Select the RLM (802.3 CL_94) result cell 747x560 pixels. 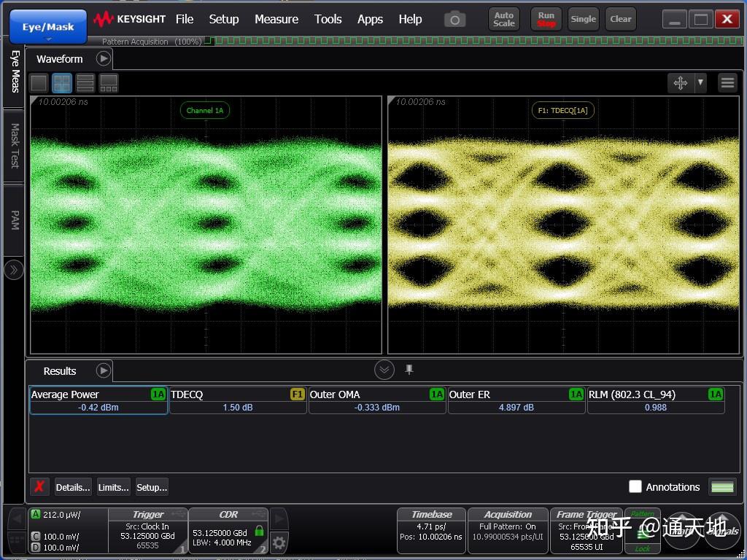(656, 400)
